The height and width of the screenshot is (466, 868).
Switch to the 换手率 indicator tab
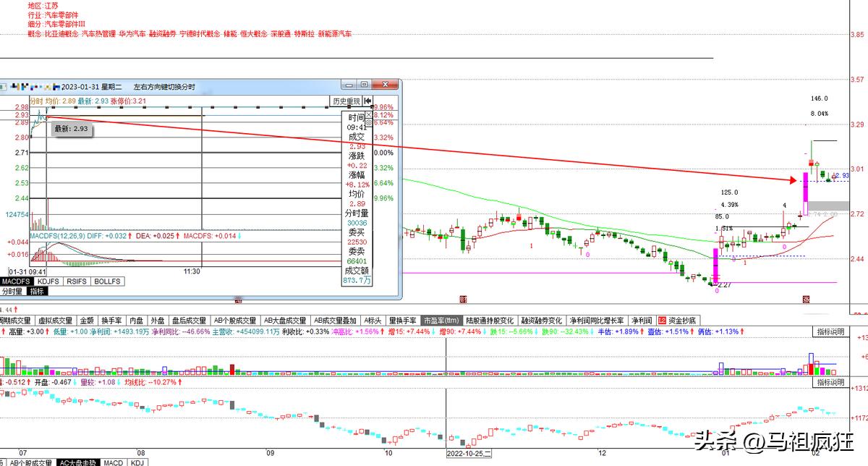(x=112, y=320)
